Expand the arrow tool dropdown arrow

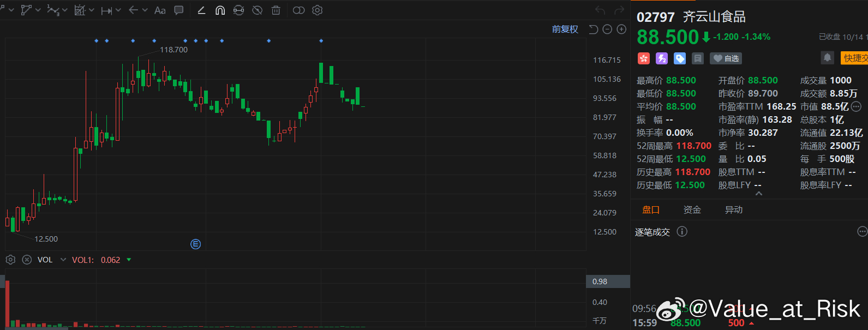pyautogui.click(x=145, y=10)
